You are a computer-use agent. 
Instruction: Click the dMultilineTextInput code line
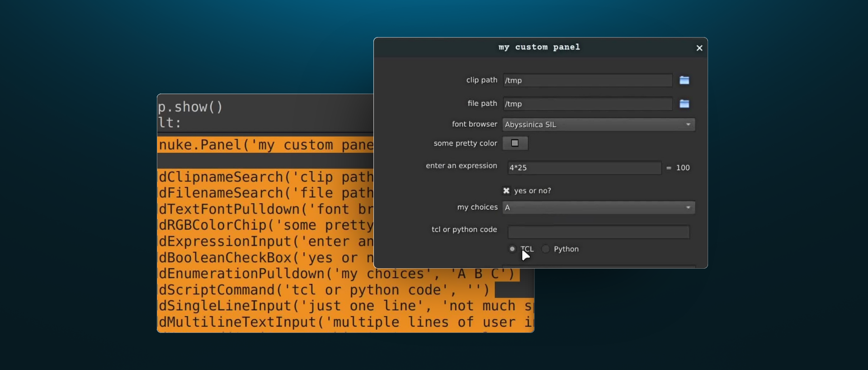pos(346,322)
